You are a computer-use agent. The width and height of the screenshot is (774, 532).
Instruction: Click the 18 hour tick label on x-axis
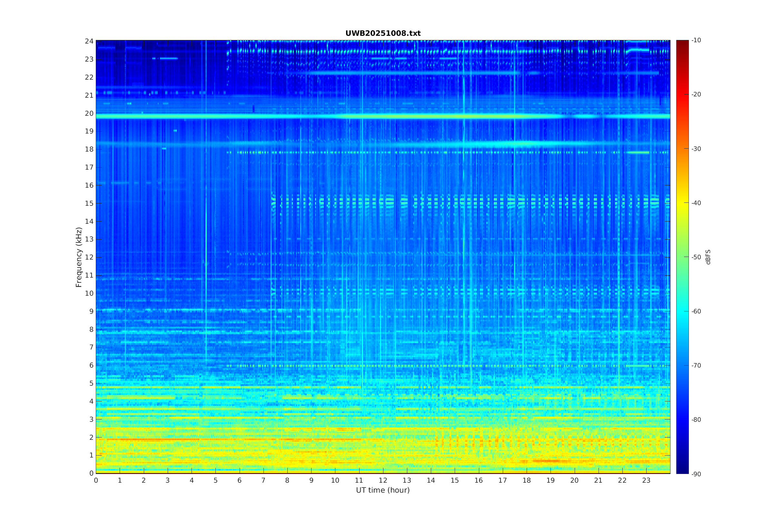coord(526,480)
